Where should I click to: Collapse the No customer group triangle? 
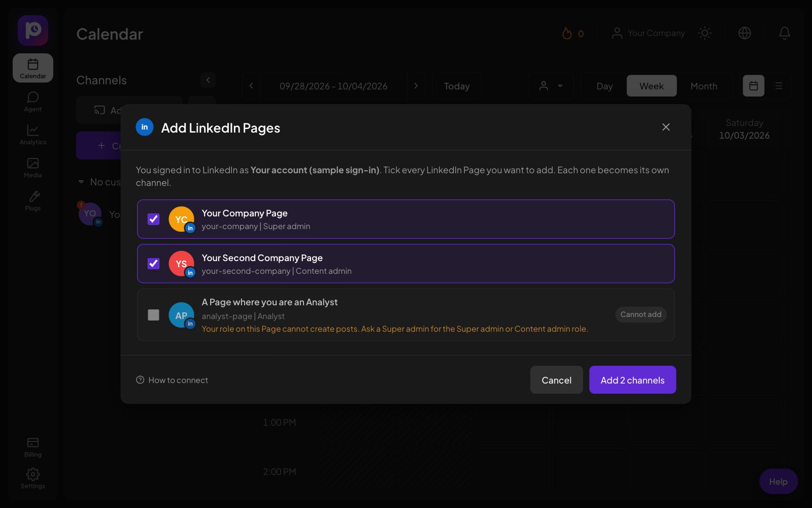point(81,182)
